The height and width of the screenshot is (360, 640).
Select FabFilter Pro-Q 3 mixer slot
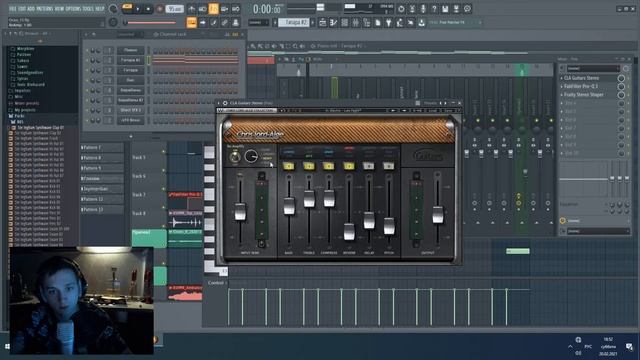coord(581,86)
